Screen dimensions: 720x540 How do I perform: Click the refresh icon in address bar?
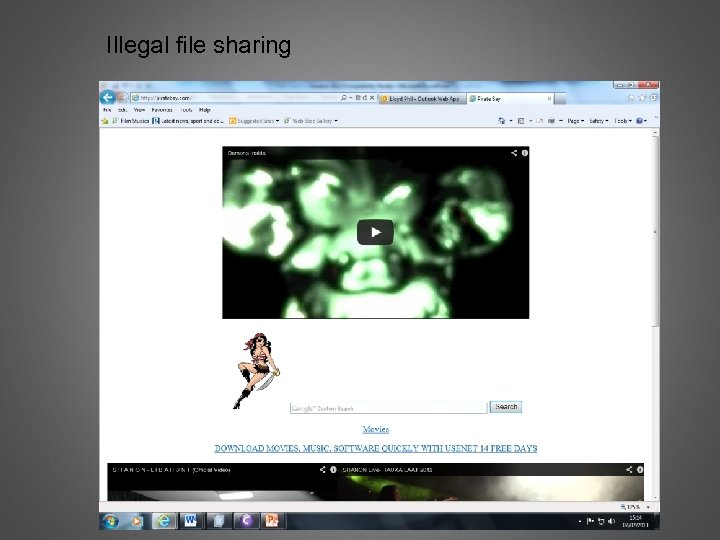(365, 98)
